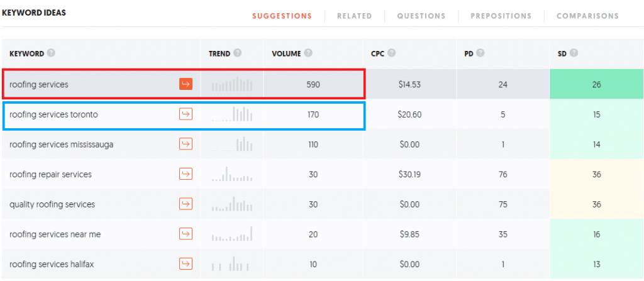Show help tooltip icon next to KEYWORD header
This screenshot has height=281, width=644.
tap(51, 53)
